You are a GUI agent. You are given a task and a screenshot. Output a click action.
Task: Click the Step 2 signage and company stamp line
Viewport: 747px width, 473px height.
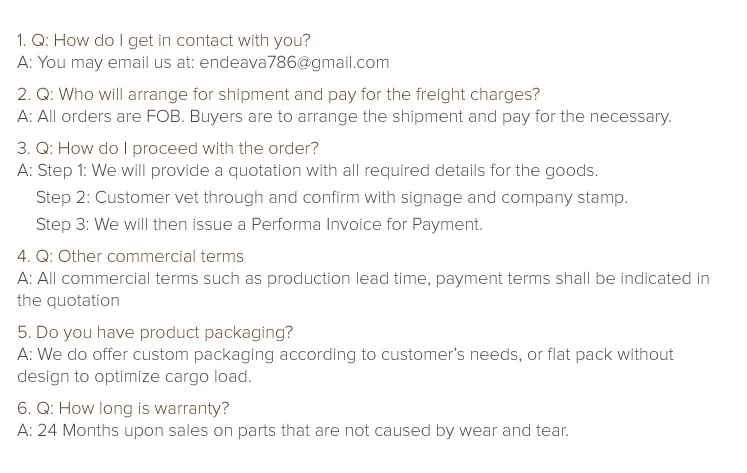click(x=332, y=197)
